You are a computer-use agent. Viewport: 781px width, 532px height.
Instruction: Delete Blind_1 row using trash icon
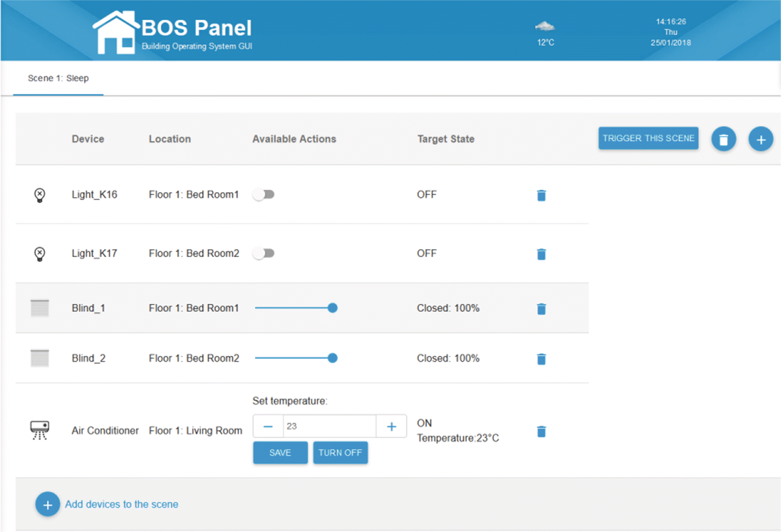pos(541,309)
